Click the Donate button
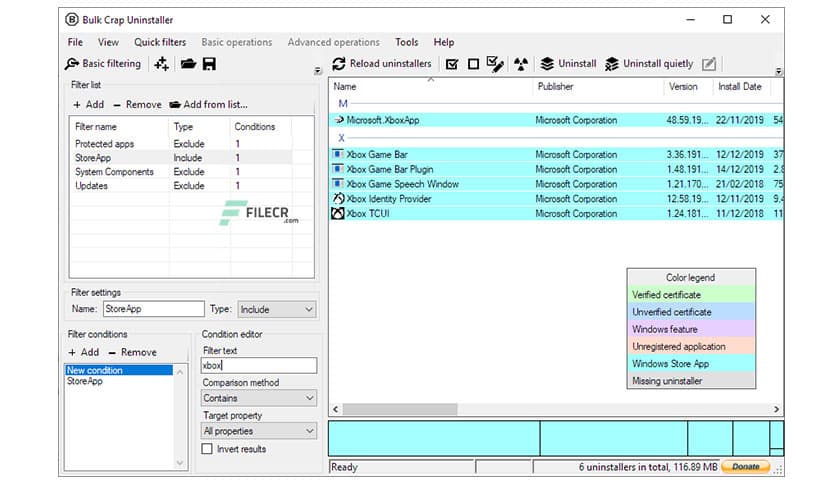This screenshot has height=484, width=836. [745, 467]
